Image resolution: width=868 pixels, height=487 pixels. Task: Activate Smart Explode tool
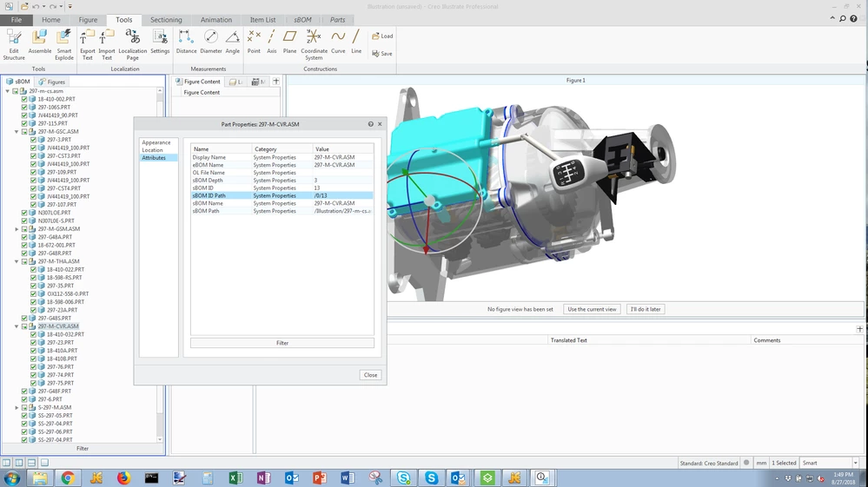(x=64, y=44)
